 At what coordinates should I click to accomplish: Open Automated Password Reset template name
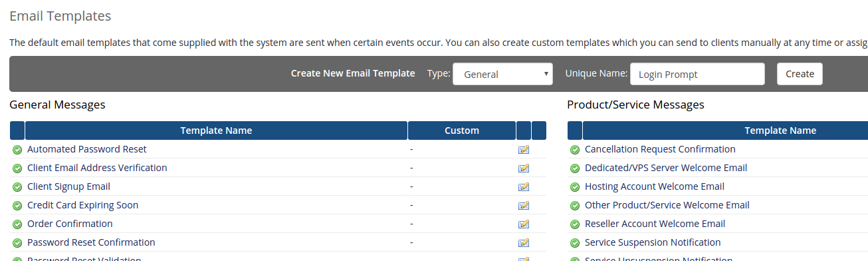[87, 149]
